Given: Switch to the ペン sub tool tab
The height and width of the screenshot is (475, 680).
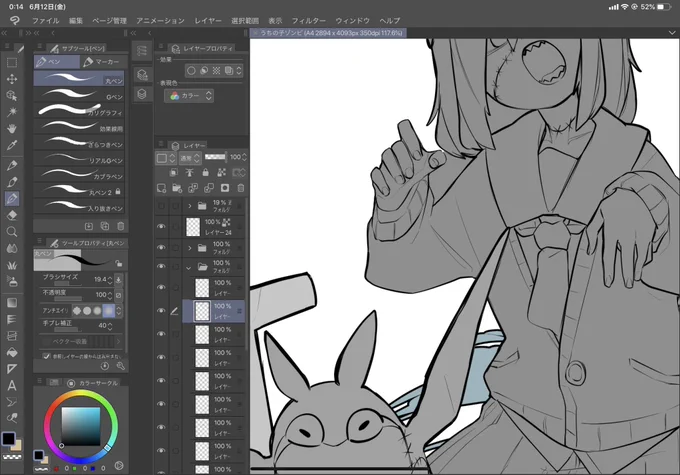Looking at the screenshot, I should [57, 62].
